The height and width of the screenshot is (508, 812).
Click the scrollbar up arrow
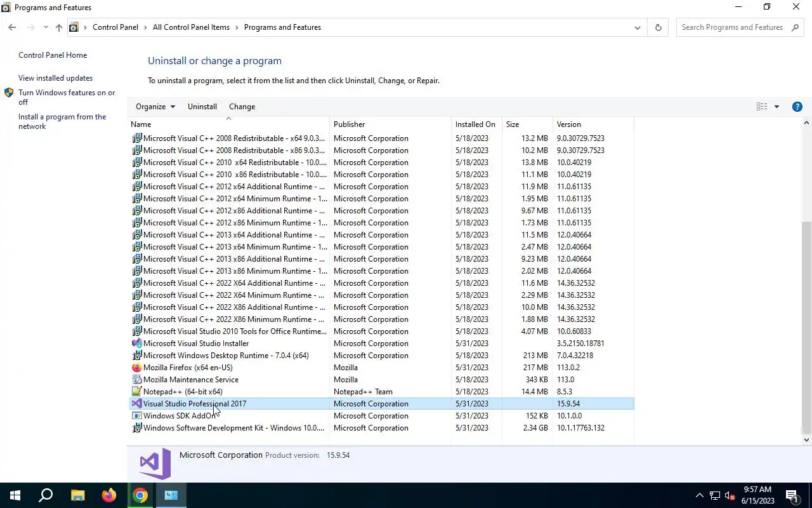(806, 123)
